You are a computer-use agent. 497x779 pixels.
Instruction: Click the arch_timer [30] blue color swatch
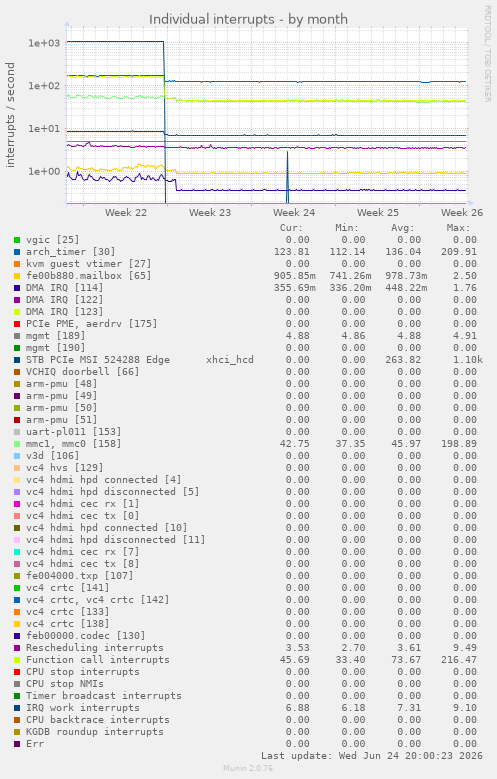point(17,252)
